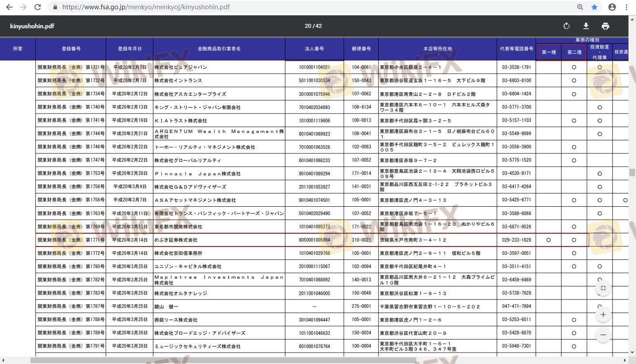View site information via the padlock icon

coord(55,7)
